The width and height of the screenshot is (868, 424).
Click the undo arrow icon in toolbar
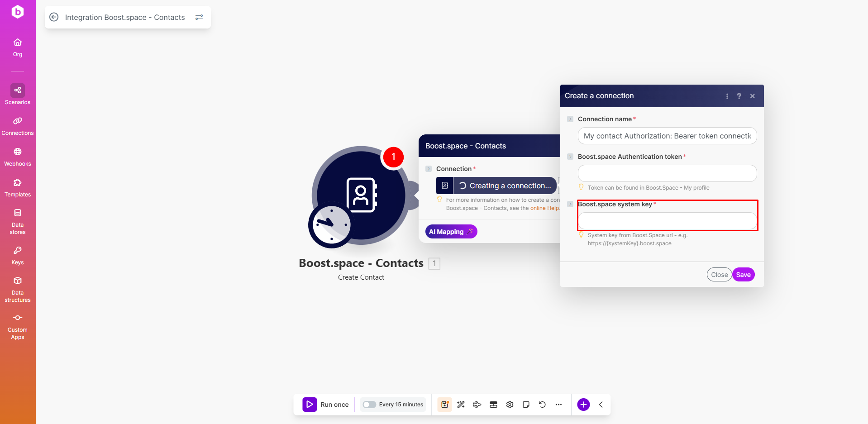coord(542,405)
